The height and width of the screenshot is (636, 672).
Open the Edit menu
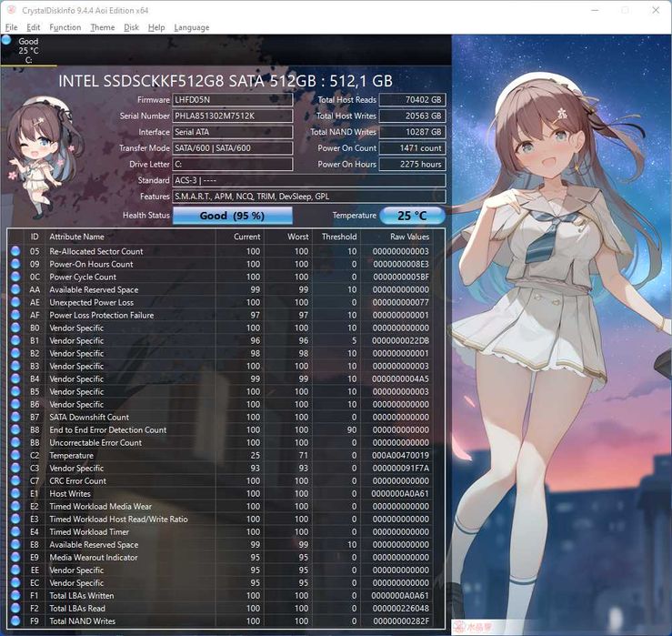(x=33, y=27)
